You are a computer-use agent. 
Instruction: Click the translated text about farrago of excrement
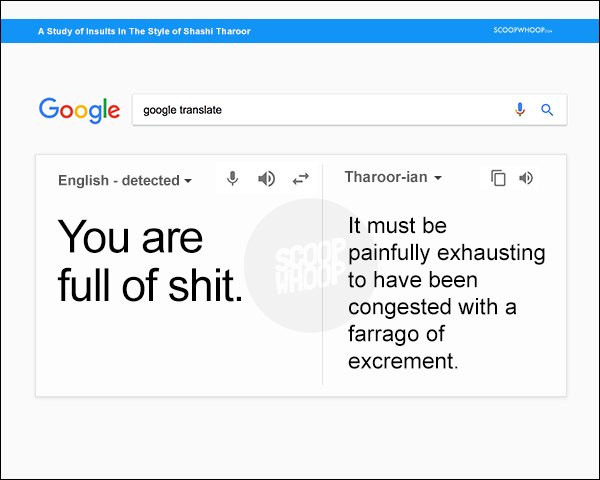click(x=447, y=293)
